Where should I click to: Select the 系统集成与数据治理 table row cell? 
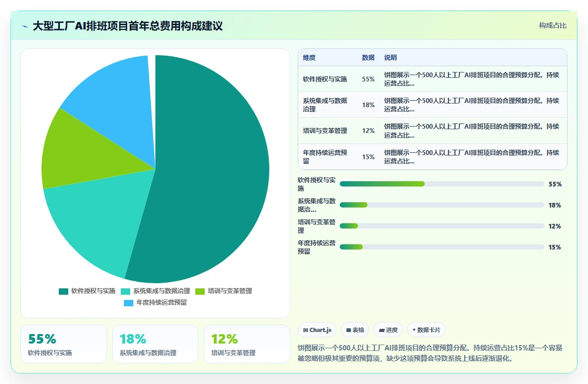(325, 105)
